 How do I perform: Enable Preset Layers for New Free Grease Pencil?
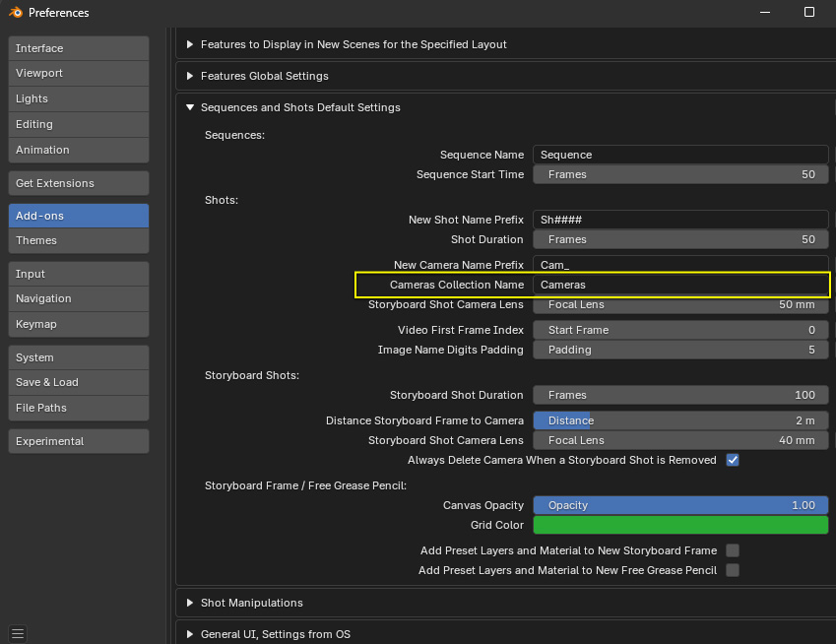(x=732, y=570)
